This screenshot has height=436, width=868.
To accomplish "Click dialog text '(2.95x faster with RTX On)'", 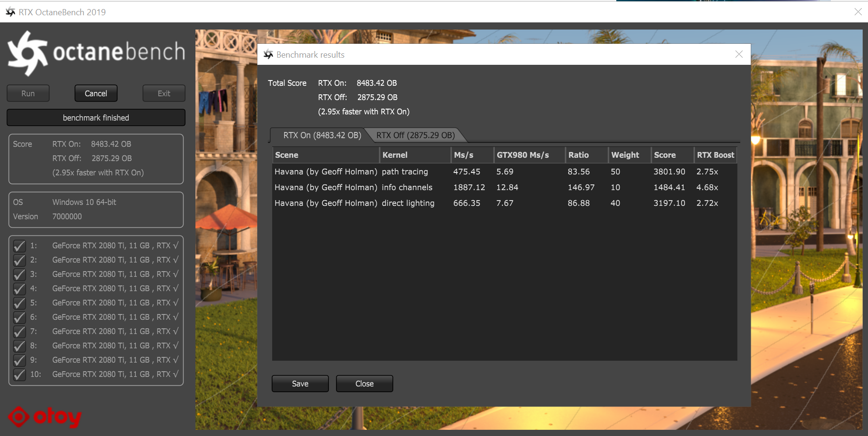I will [x=364, y=112].
